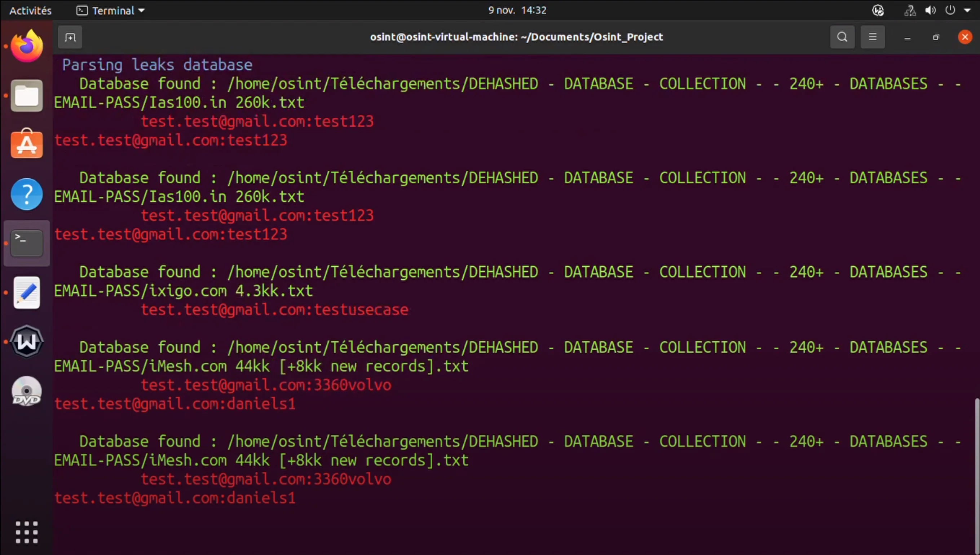Expand the system menu arrow
This screenshot has width=980, height=555.
(x=967, y=10)
